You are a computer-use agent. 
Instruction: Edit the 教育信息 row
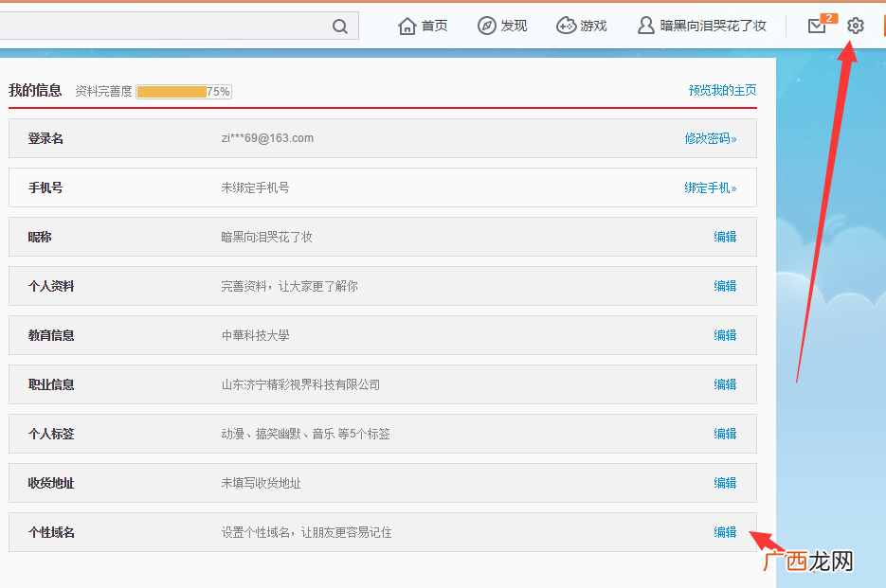(725, 335)
